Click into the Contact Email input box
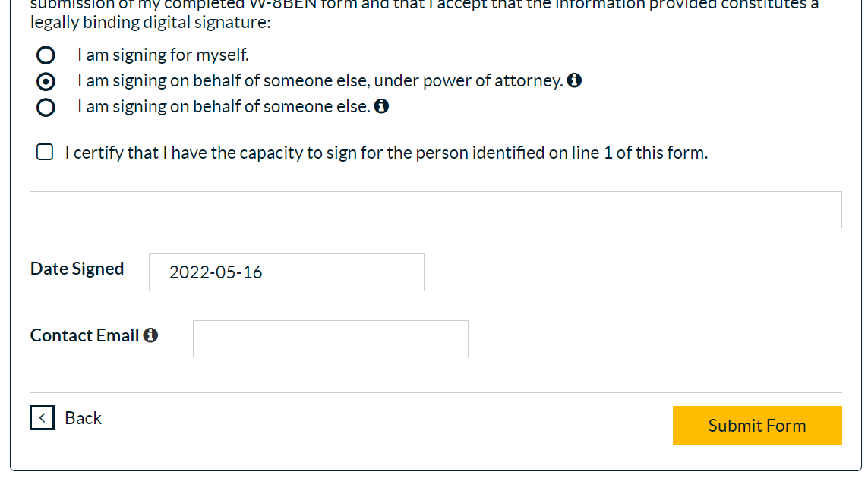868x478 pixels. [330, 338]
